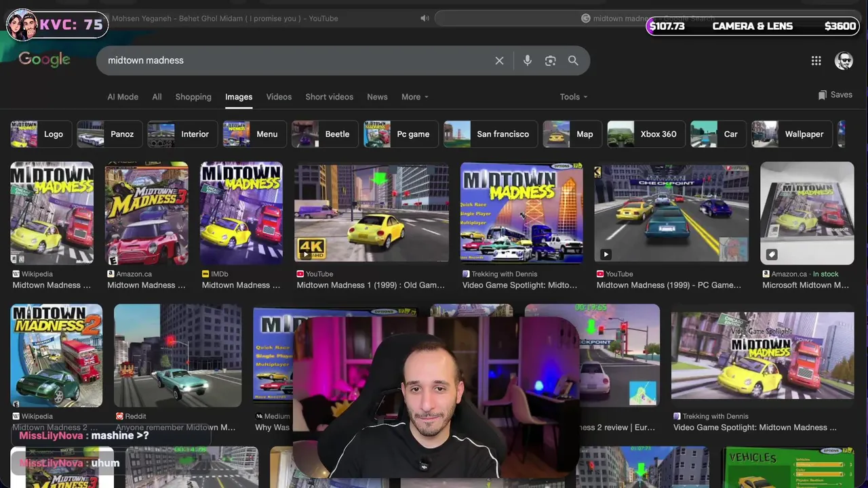Filter images by Xbox 360 chip

pyautogui.click(x=646, y=134)
